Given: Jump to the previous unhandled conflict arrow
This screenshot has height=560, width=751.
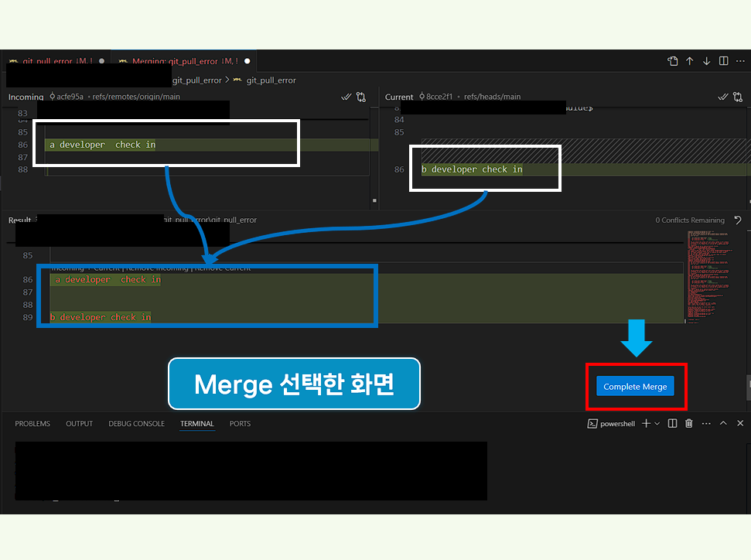Looking at the screenshot, I should [689, 60].
